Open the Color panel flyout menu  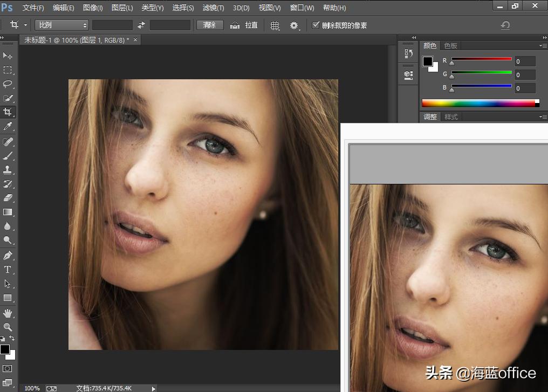543,45
